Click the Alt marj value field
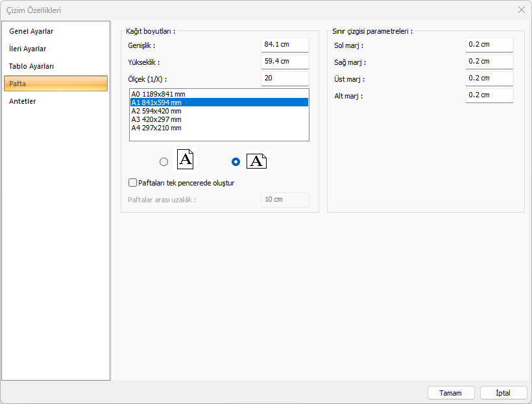The image size is (532, 404). (x=489, y=95)
